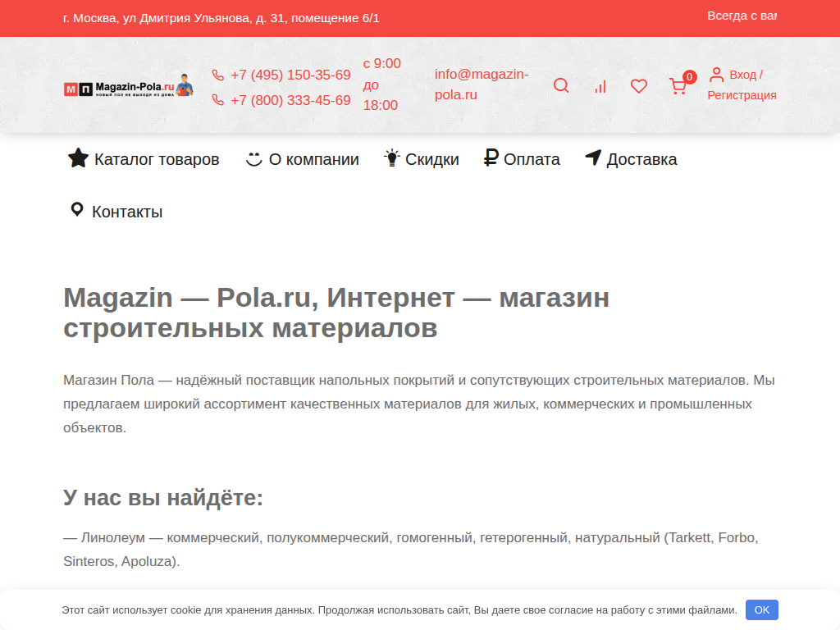Open the Каталог товаров menu
This screenshot has width=840, height=630.
[156, 158]
